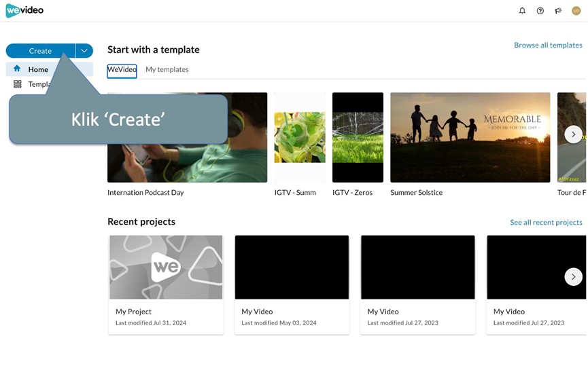
Task: Open the Internation Podcast Day template thumbnail
Action: (187, 137)
